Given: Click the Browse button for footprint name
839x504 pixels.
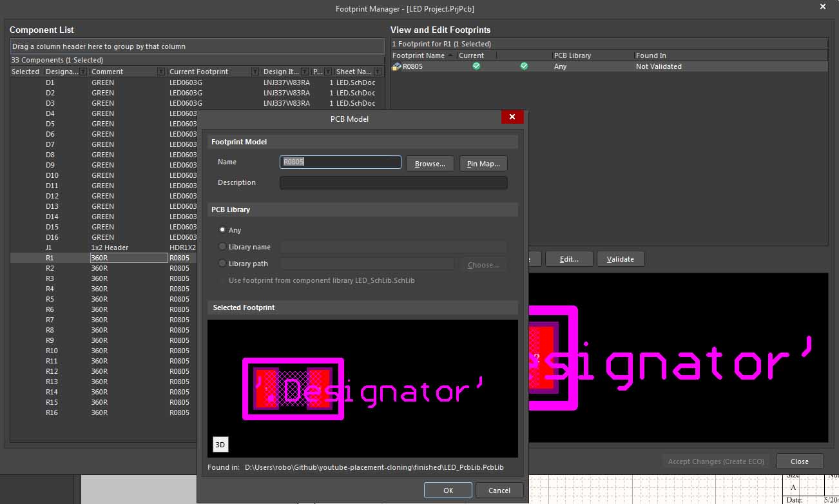Looking at the screenshot, I should tap(430, 164).
